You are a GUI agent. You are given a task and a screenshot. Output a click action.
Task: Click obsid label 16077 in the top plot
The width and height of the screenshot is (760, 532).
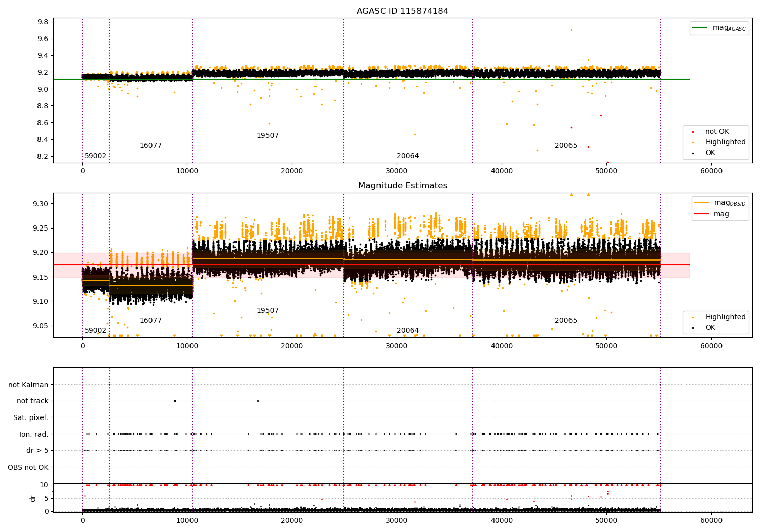click(x=150, y=146)
